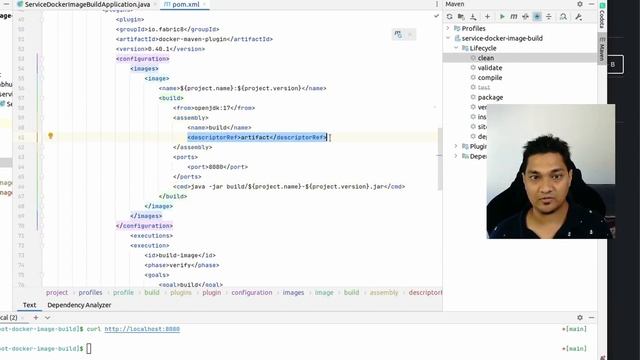This screenshot has height=360, width=640.
Task: Click the floating Maven reload icon in editor
Action: pos(398,35)
